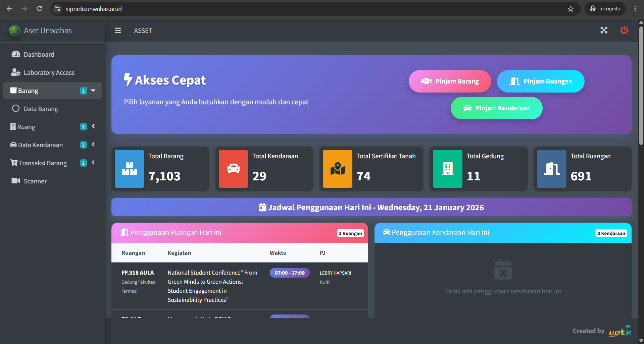The width and height of the screenshot is (644, 344).
Task: Select the Data Barang radio item
Action: click(40, 108)
